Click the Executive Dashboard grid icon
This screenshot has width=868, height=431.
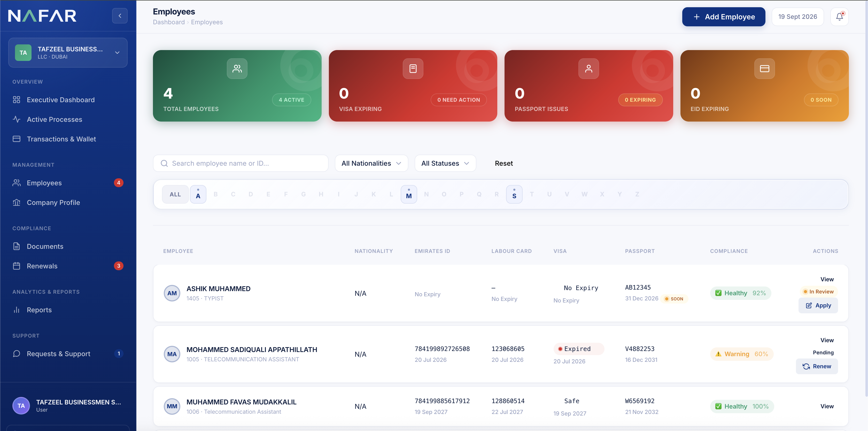pos(17,100)
